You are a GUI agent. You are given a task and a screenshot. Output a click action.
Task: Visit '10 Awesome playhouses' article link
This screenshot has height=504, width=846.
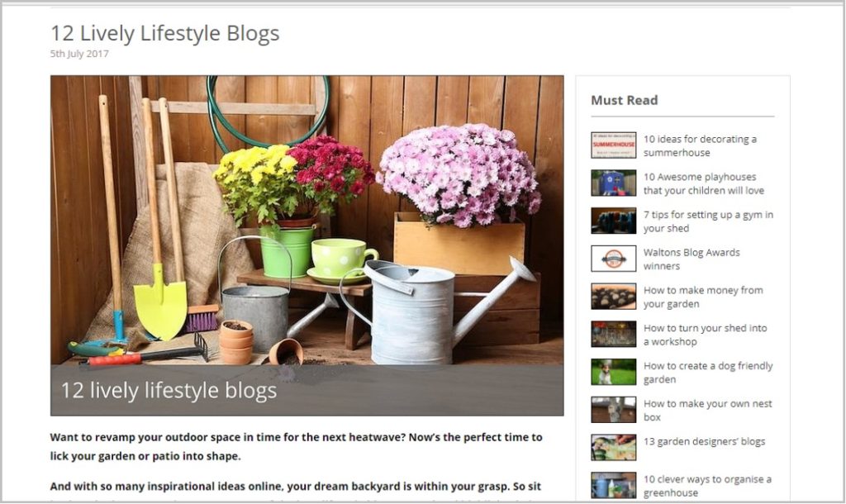704,183
